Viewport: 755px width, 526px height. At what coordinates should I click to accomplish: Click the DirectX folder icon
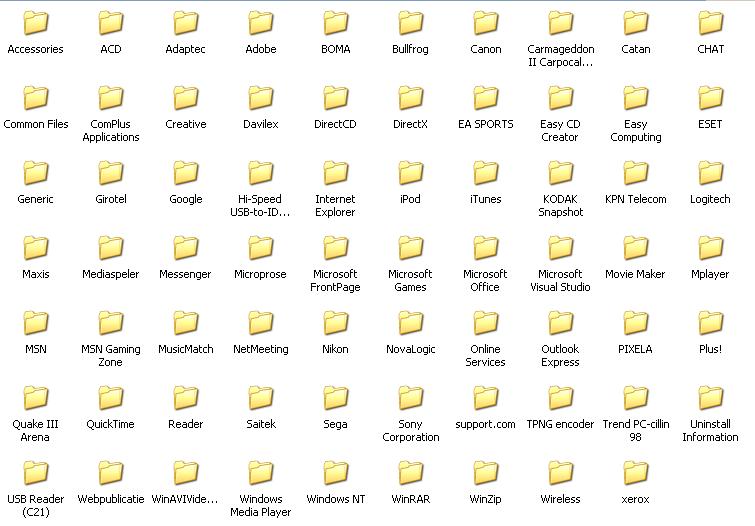(411, 98)
